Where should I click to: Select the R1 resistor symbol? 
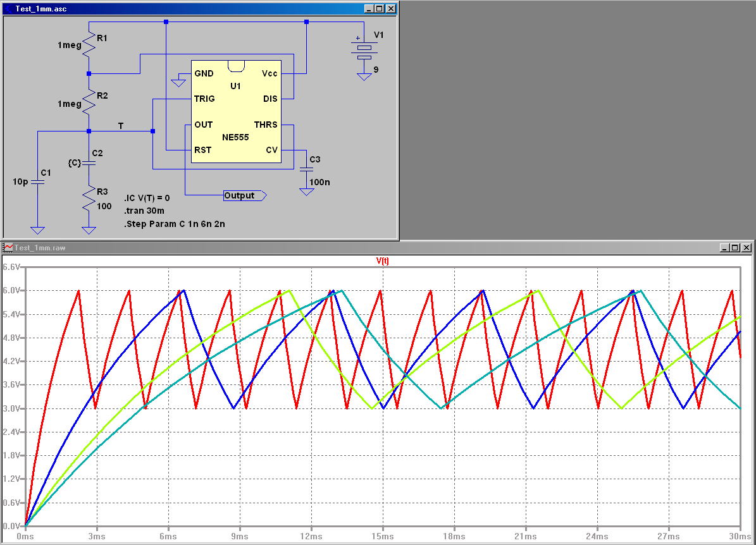[89, 45]
